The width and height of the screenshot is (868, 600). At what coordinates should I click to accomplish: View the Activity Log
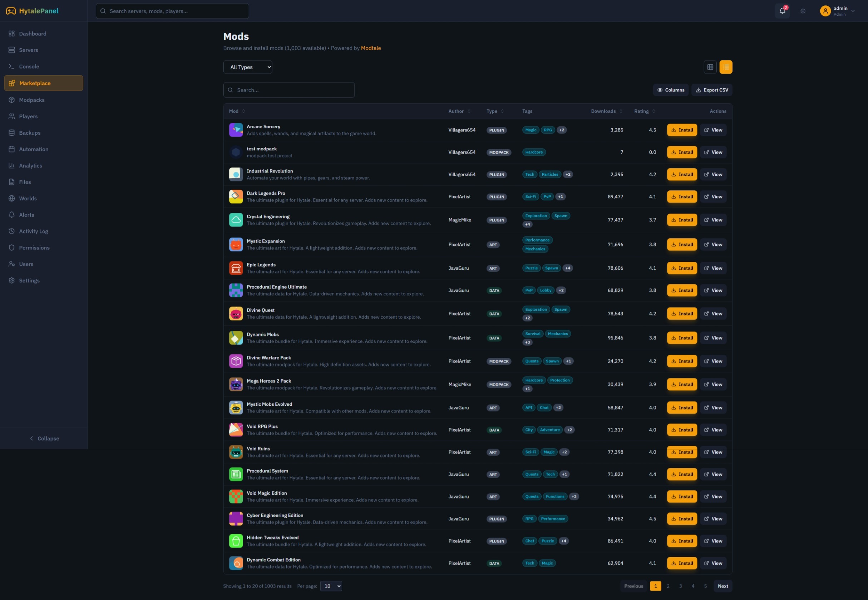pyautogui.click(x=34, y=231)
